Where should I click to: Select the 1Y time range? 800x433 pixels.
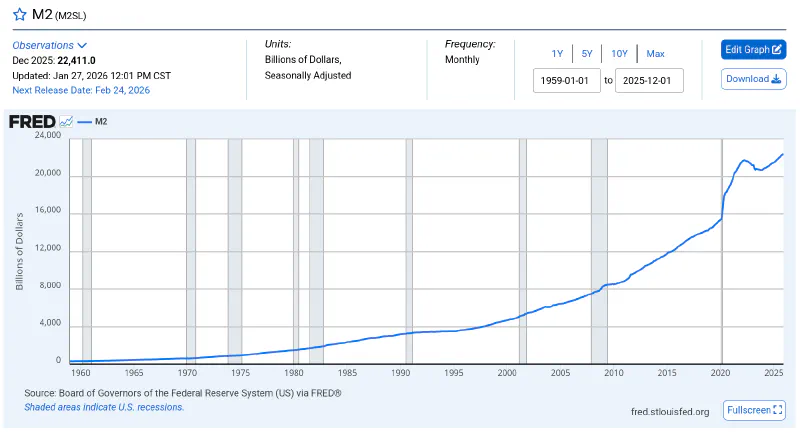click(x=557, y=54)
